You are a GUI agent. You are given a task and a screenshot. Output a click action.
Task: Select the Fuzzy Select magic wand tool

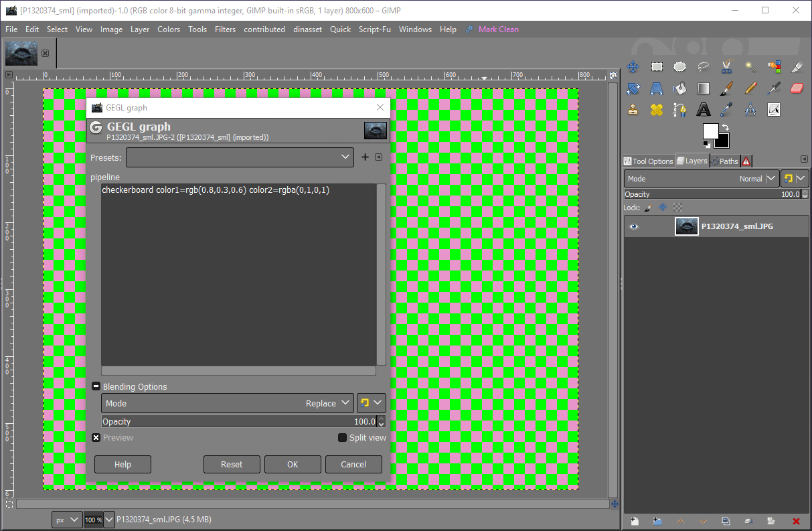coord(750,67)
